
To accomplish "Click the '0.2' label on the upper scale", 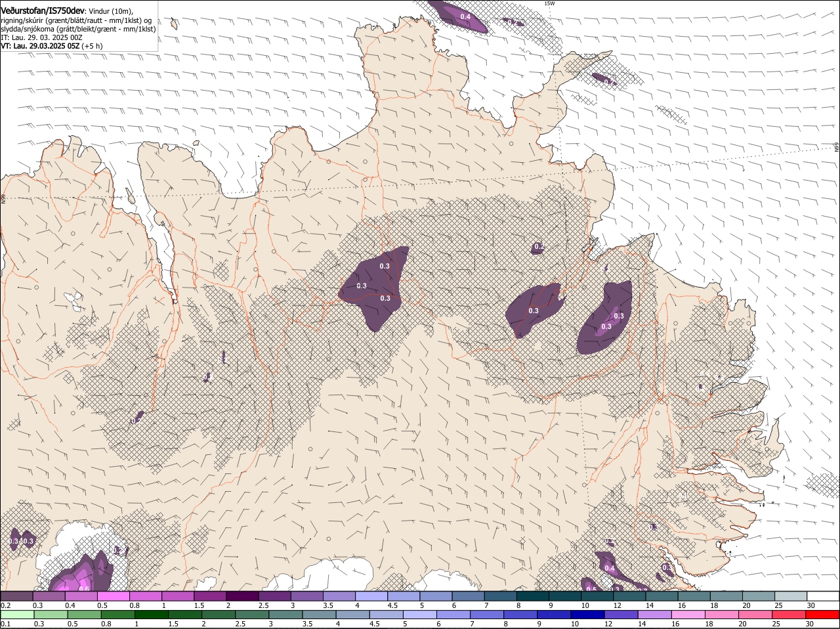I will point(5,605).
